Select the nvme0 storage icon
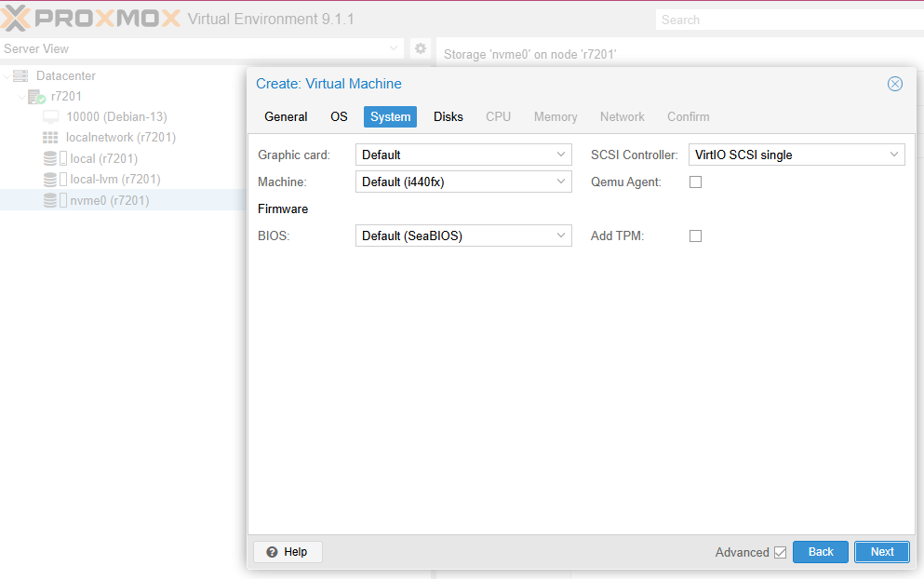The image size is (924, 579). pos(50,200)
